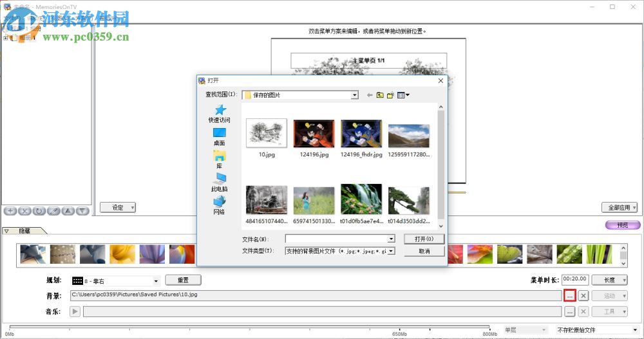Create a new folder in Open dialog

point(390,95)
